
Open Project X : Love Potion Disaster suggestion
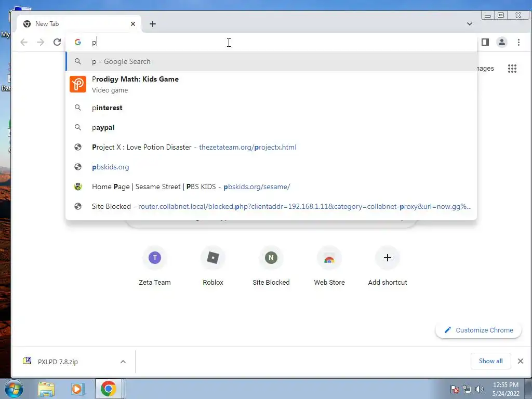click(271, 147)
